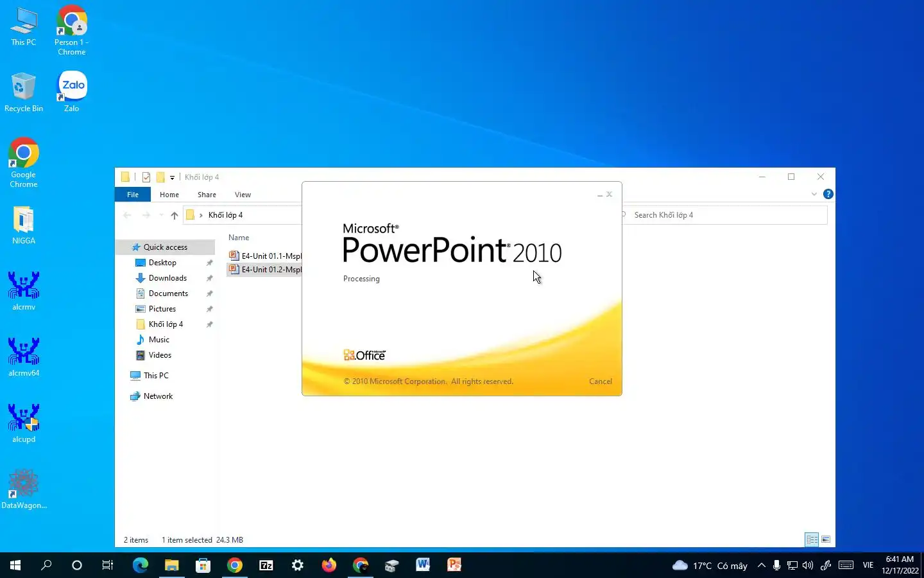Open Documents in the navigation pane
This screenshot has width=924, height=578.
[x=168, y=293]
